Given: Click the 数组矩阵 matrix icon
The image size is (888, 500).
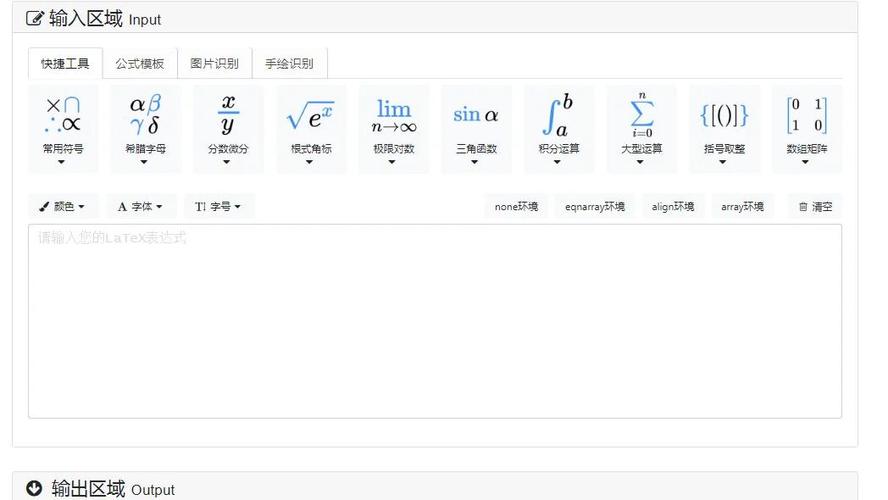Looking at the screenshot, I should point(806,128).
